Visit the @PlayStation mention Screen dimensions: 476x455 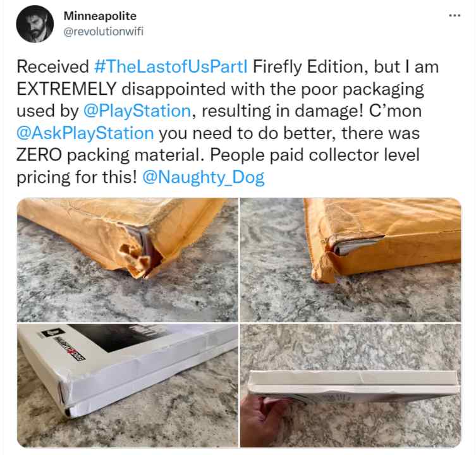(x=137, y=111)
